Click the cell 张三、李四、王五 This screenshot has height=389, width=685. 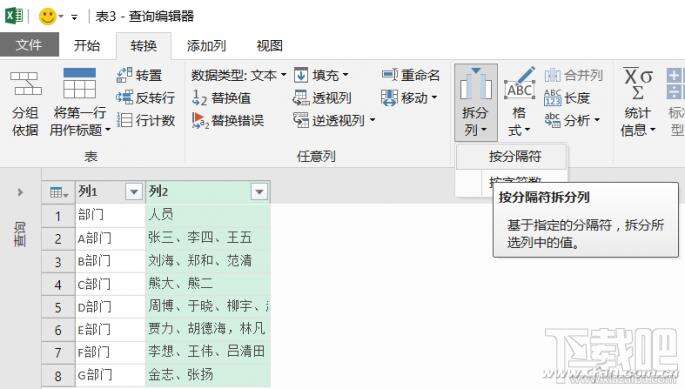click(x=208, y=238)
